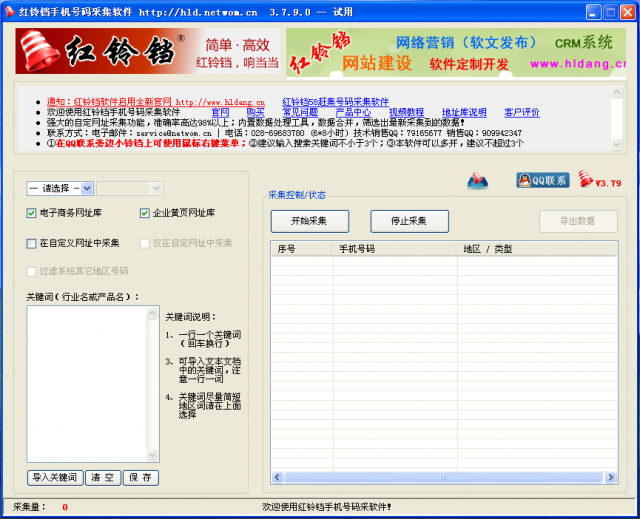Click the V3.79 version label
Screen dimensions: 640x519
[608, 183]
